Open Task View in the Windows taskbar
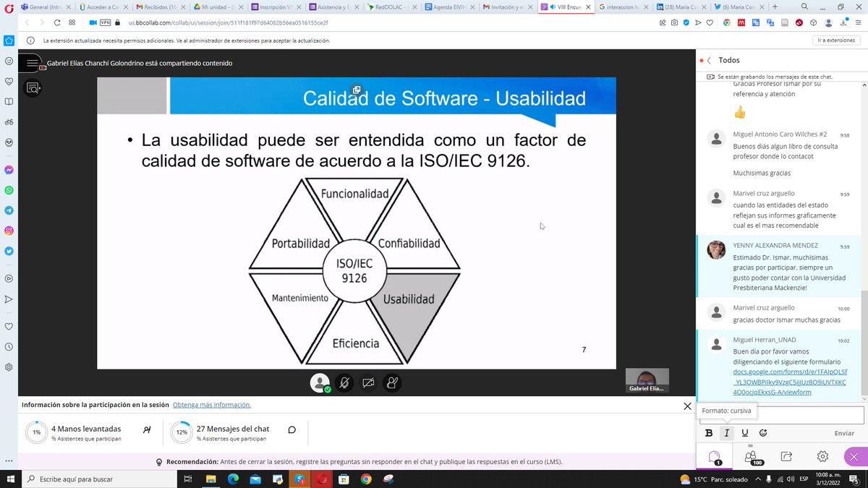The image size is (868, 488). (187, 479)
